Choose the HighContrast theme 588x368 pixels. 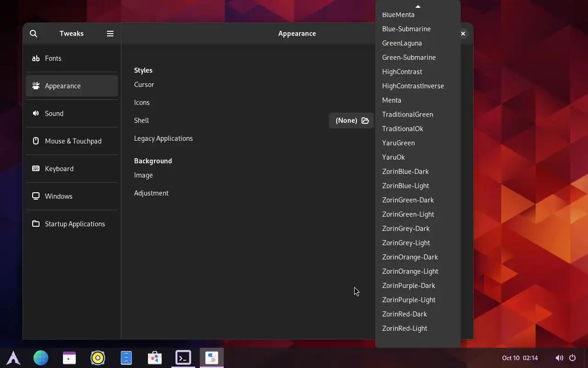click(418, 72)
